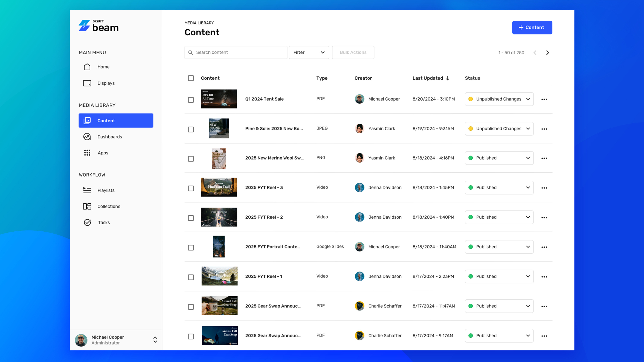The height and width of the screenshot is (362, 644).
Task: Sort by the Type column header
Action: [x=322, y=78]
